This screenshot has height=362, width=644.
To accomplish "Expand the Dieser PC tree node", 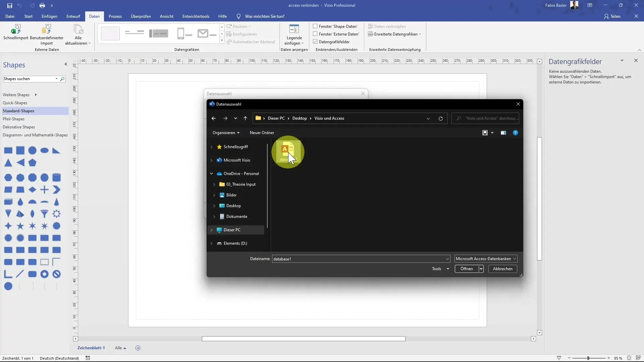I will (x=211, y=230).
